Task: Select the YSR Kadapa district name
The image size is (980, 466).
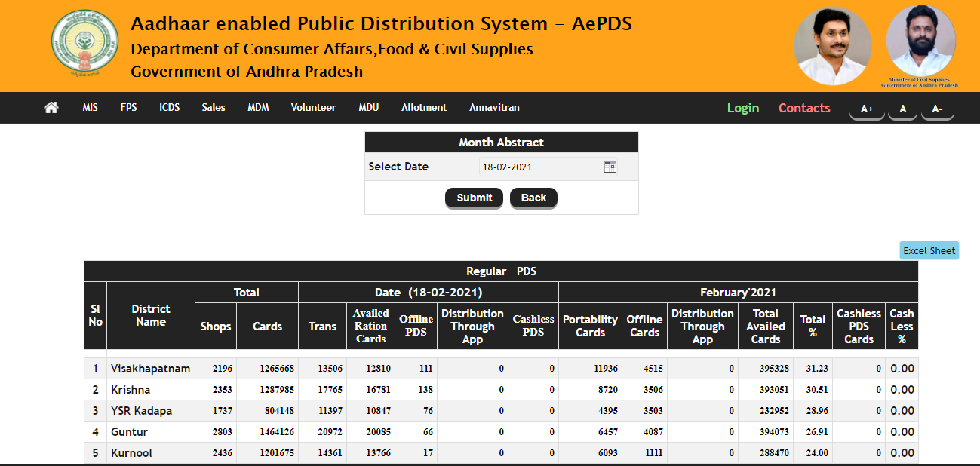Action: coord(141,411)
